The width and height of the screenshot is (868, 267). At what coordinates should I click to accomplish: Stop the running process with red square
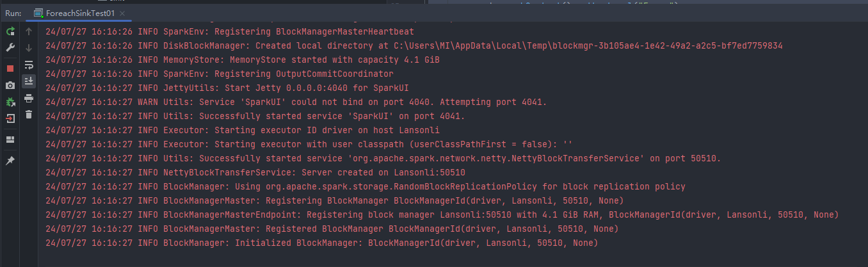[x=10, y=69]
